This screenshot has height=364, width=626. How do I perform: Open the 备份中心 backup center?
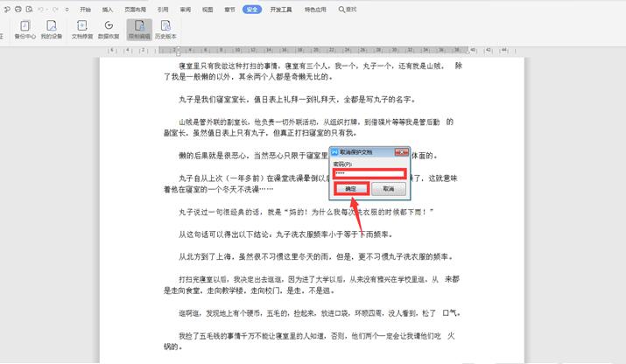coord(24,30)
